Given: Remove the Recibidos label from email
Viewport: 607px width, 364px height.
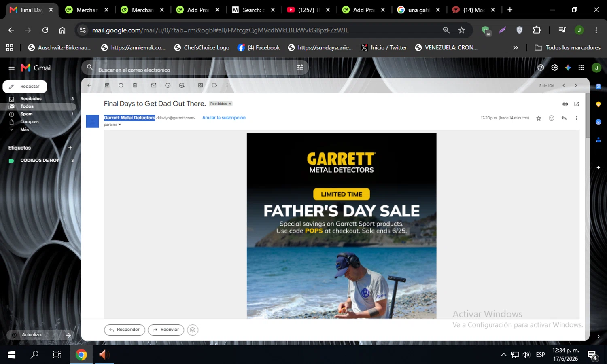Looking at the screenshot, I should pos(230,104).
